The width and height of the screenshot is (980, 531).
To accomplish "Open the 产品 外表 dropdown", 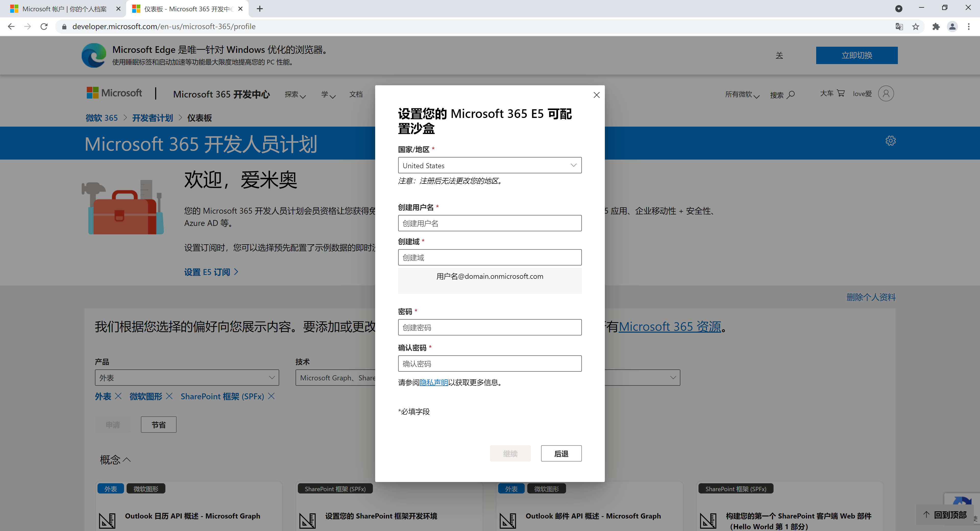I will [186, 378].
